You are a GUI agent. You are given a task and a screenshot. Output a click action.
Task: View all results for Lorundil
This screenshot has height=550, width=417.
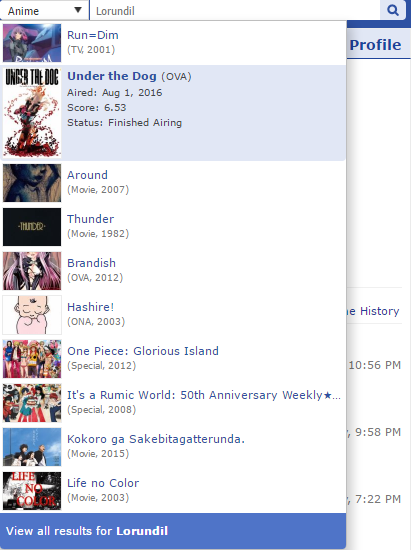pos(173,531)
